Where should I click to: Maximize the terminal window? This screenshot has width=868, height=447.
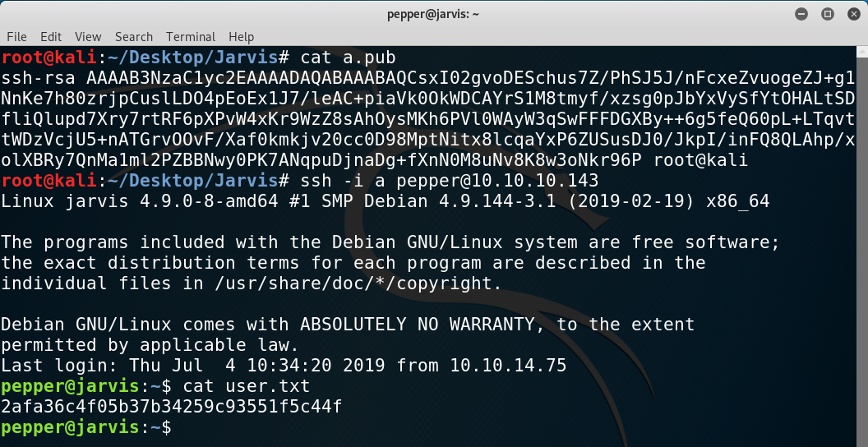tap(828, 15)
